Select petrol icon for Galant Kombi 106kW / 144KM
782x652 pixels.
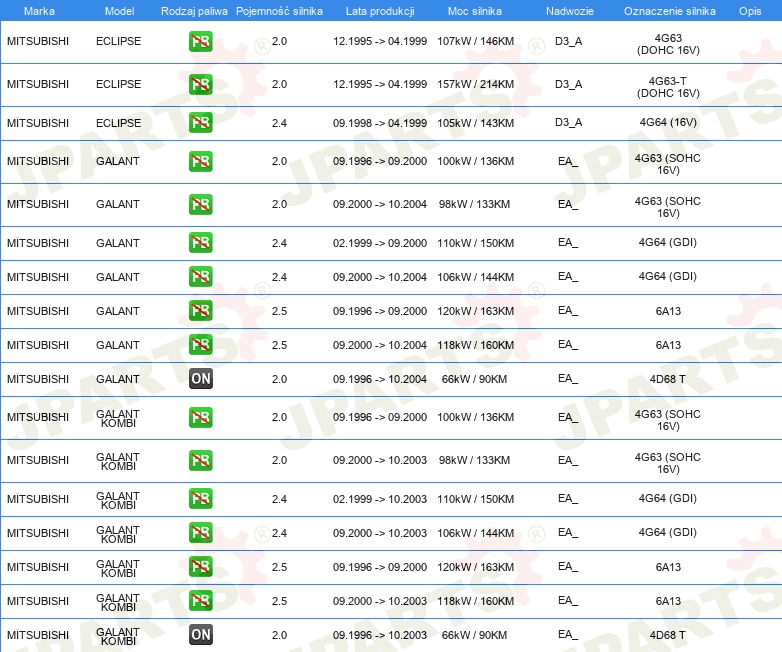point(200,533)
